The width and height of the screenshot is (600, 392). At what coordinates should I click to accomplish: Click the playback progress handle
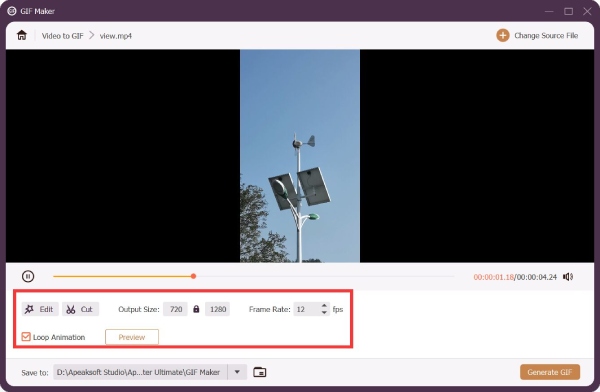[x=194, y=276]
